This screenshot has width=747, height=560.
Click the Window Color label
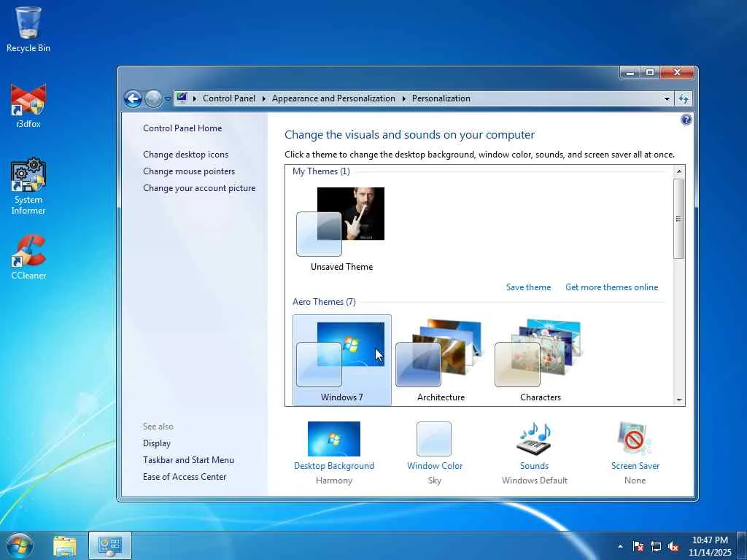coord(435,466)
